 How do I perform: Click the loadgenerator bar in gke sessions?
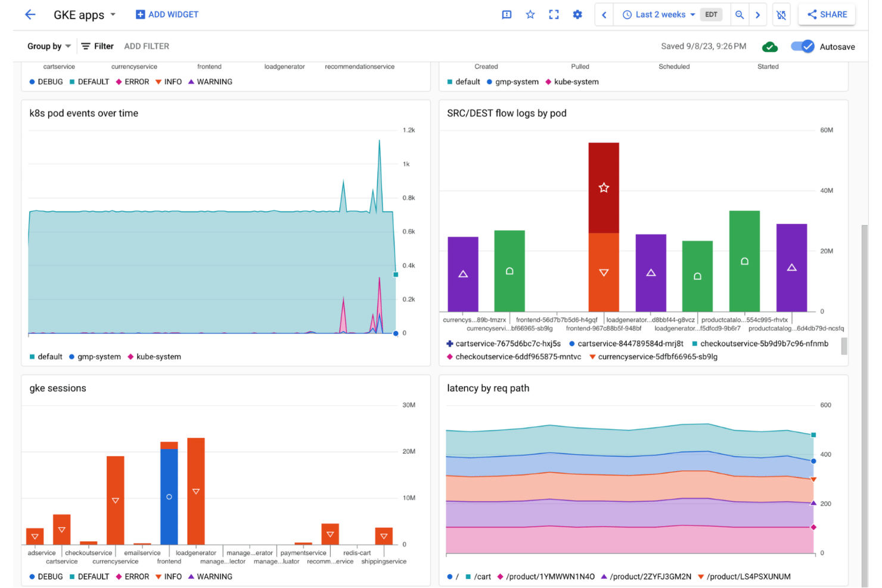pyautogui.click(x=196, y=491)
